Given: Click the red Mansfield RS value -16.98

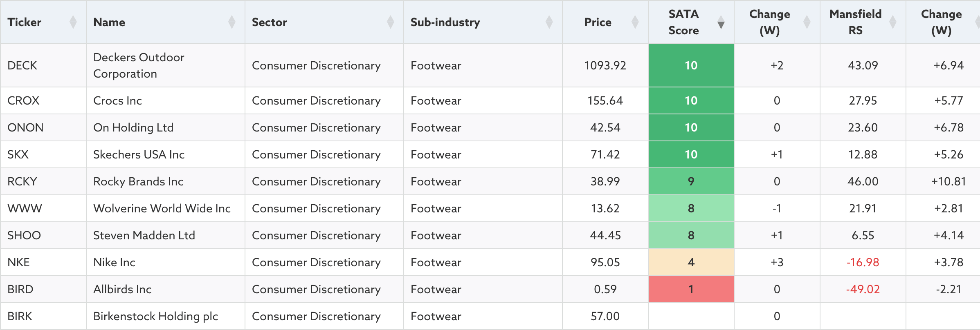Looking at the screenshot, I should (863, 262).
